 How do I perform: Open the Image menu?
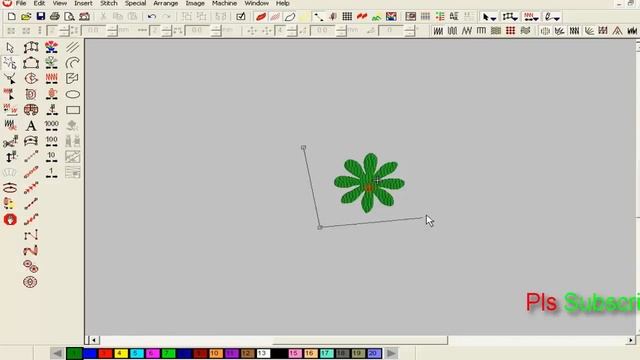tap(195, 3)
